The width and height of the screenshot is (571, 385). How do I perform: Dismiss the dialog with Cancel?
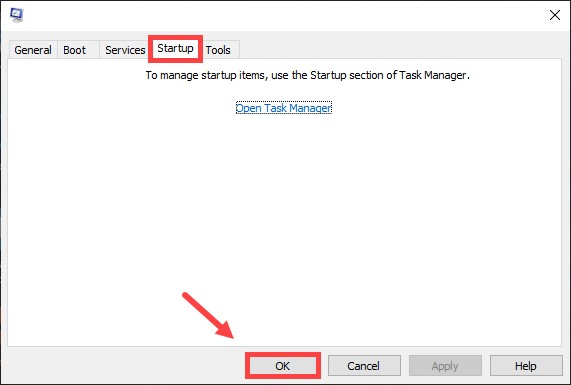(x=364, y=366)
